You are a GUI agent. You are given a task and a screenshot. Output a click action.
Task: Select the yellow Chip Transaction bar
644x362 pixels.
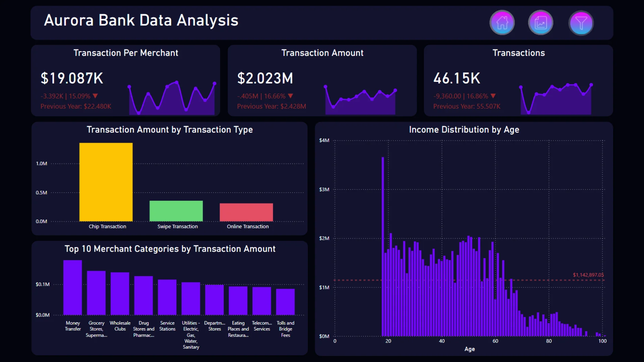[106, 182]
